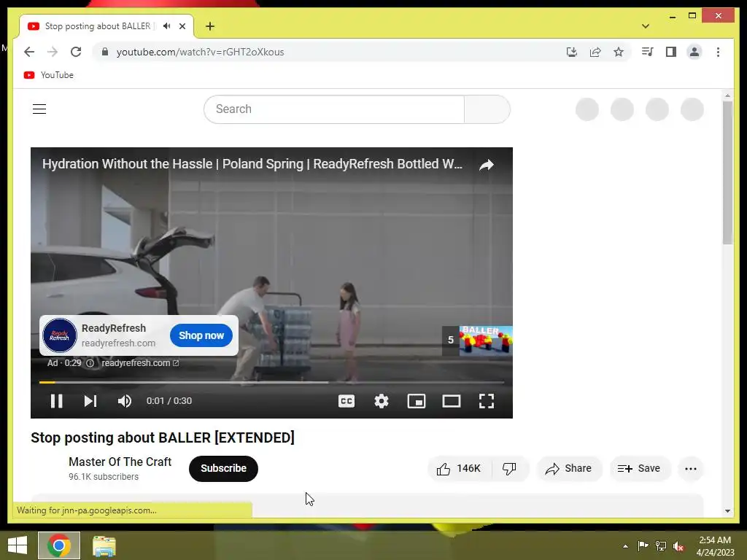The height and width of the screenshot is (560, 747).
Task: Open Chrome three-dot menu
Action: [718, 52]
